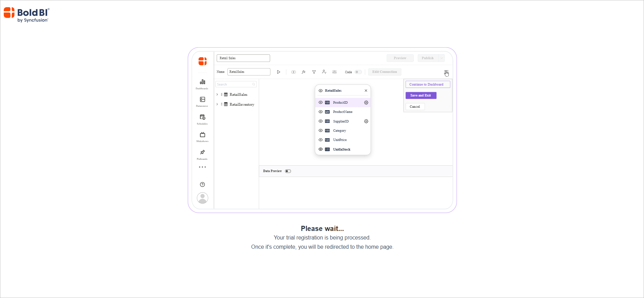The height and width of the screenshot is (298, 644).
Task: Click the Bold BI by Syncfusion logo
Action: tap(26, 15)
